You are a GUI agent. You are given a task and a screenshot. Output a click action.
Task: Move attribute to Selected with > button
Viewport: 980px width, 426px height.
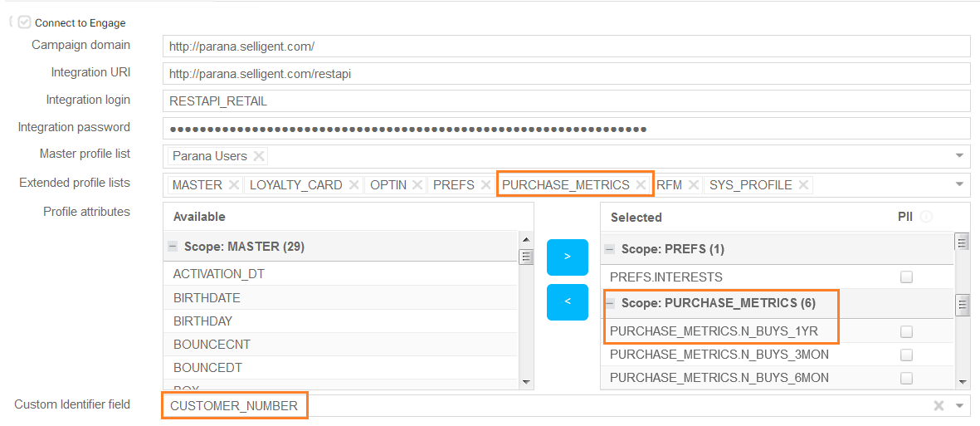568,257
